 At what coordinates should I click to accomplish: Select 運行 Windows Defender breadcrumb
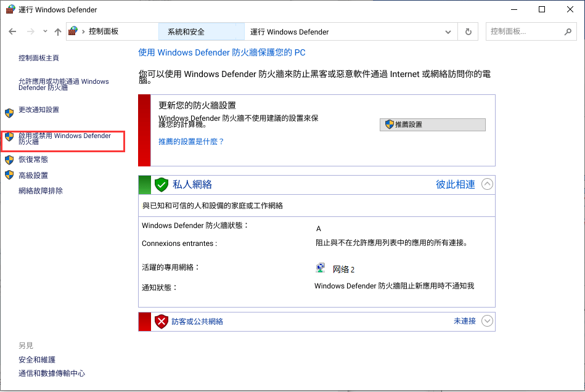pos(289,31)
